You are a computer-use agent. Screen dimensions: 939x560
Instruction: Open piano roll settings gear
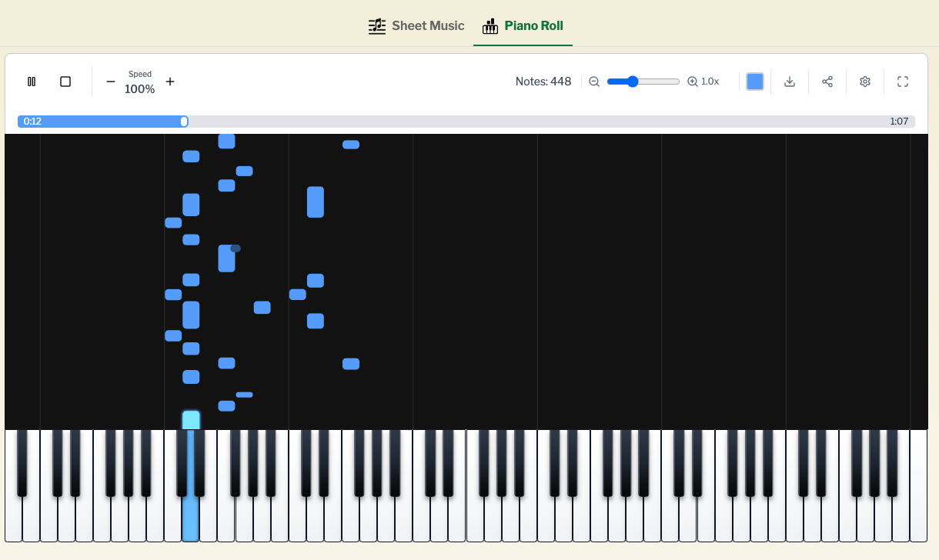865,82
